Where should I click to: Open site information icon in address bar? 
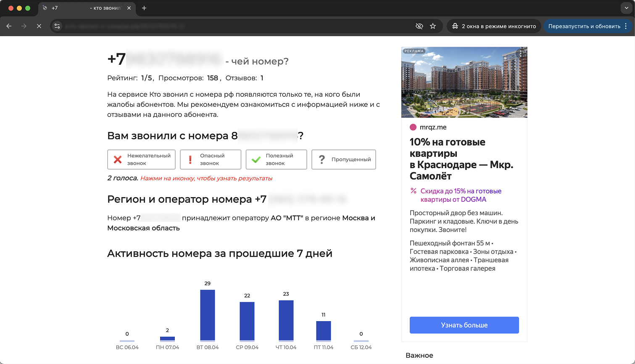pos(57,26)
